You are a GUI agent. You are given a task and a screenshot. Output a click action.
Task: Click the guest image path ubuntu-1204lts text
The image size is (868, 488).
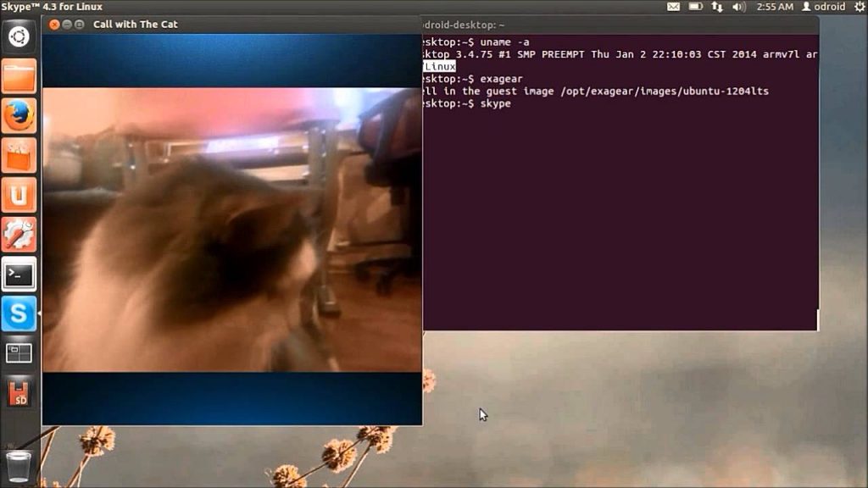[x=665, y=91]
